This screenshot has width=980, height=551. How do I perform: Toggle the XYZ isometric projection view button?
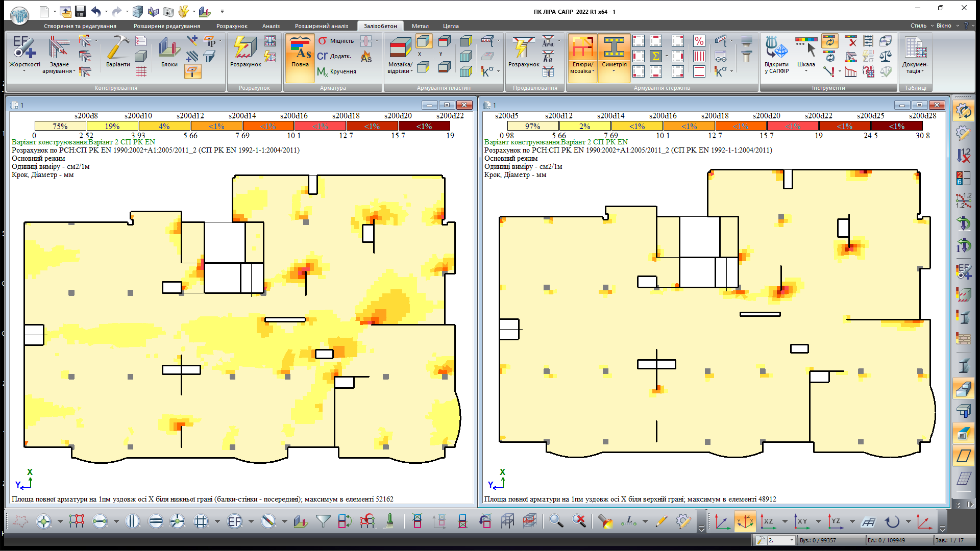(x=745, y=521)
